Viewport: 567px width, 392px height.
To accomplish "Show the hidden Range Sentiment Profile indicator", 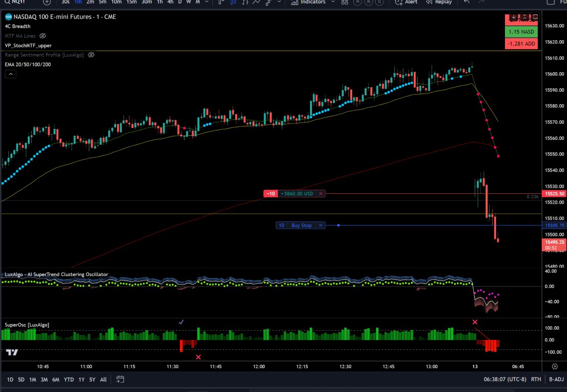I will pyautogui.click(x=91, y=55).
